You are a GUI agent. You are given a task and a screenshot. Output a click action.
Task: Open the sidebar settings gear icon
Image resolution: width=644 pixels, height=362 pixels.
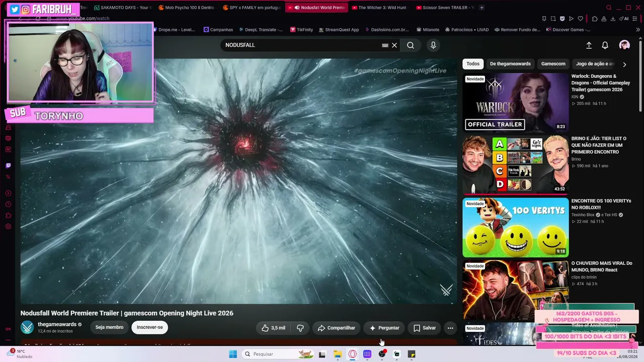pos(8,226)
